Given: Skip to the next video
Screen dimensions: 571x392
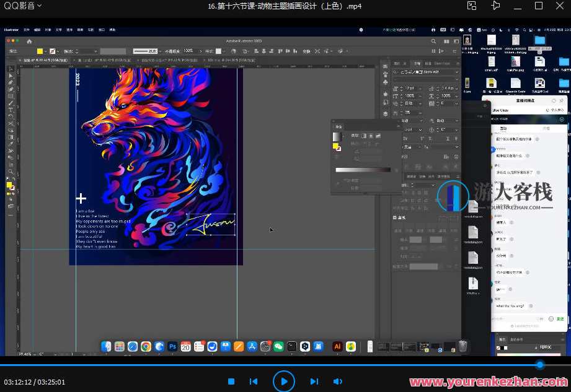Looking at the screenshot, I should (x=314, y=381).
